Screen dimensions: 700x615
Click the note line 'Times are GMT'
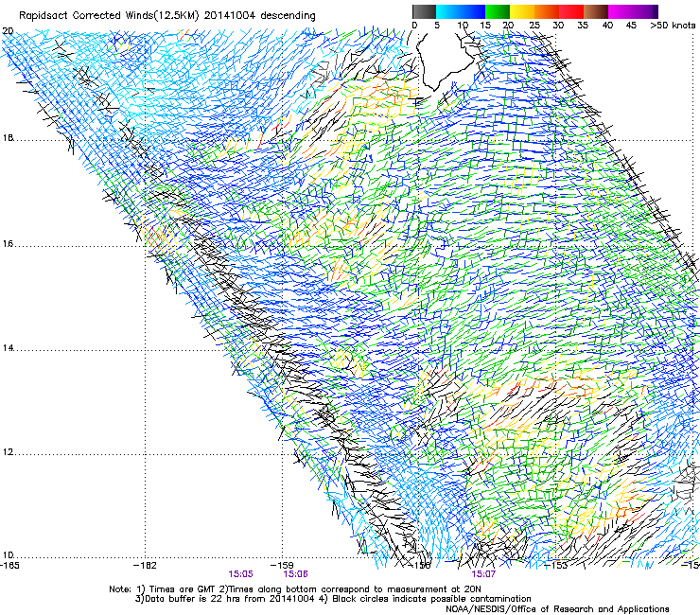[x=183, y=589]
